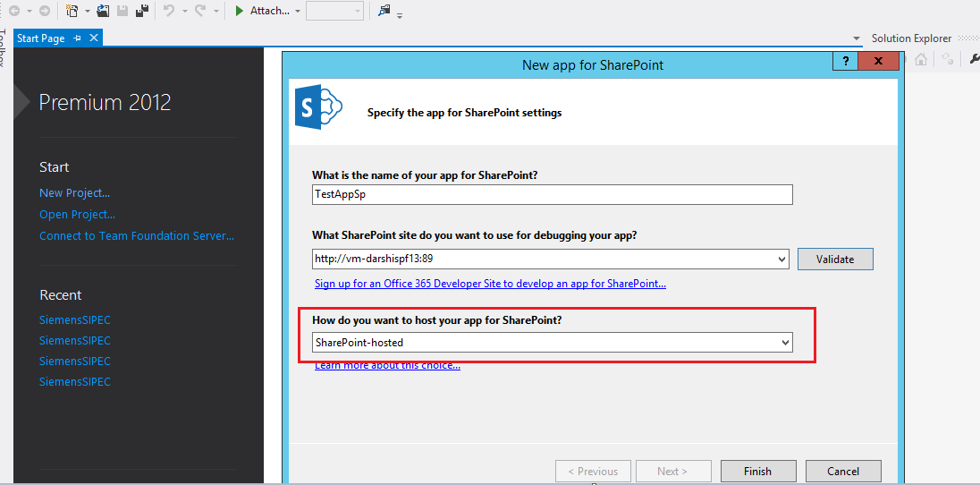Viewport: 980px width, 485px height.
Task: Click the New app for SharePoint title bar
Action: 593,64
